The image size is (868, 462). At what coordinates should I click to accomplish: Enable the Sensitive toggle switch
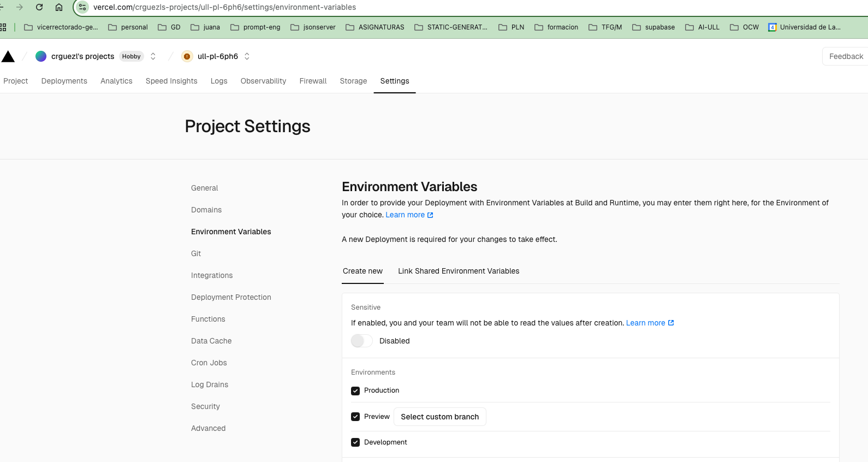click(x=361, y=341)
